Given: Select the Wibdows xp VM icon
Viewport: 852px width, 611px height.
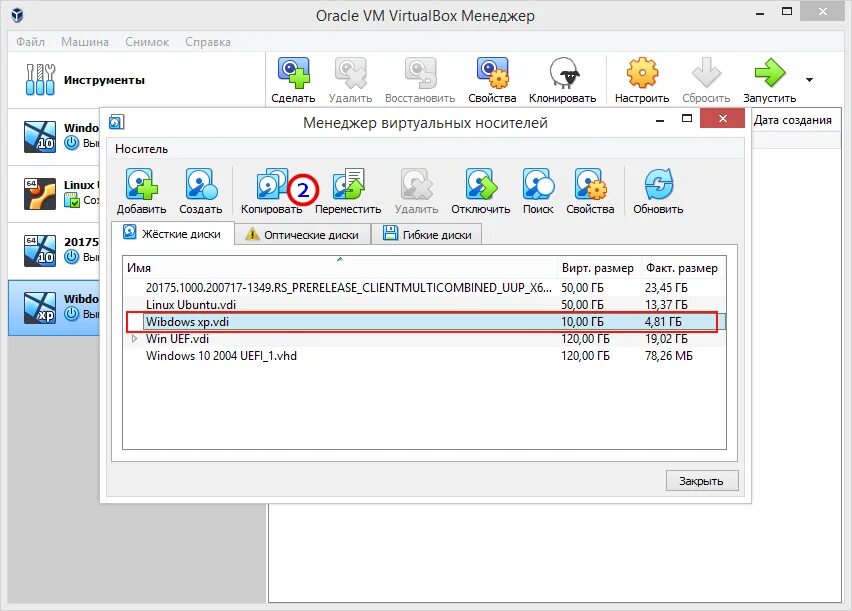Looking at the screenshot, I should [40, 308].
